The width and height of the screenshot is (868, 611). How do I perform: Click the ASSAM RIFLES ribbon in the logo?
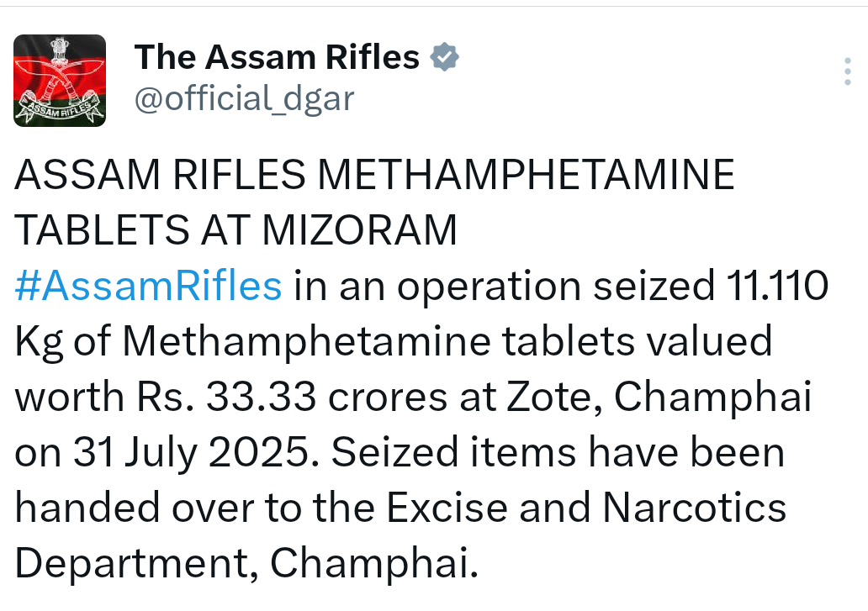[59, 107]
